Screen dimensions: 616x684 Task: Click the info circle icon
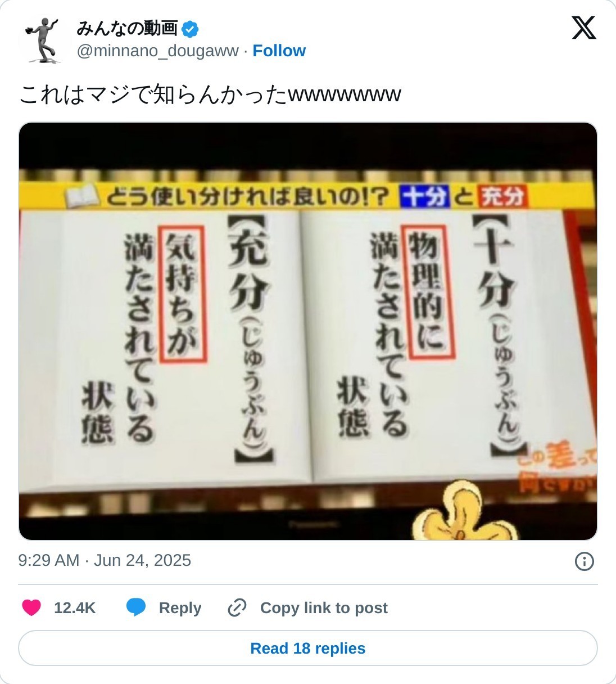(x=585, y=561)
